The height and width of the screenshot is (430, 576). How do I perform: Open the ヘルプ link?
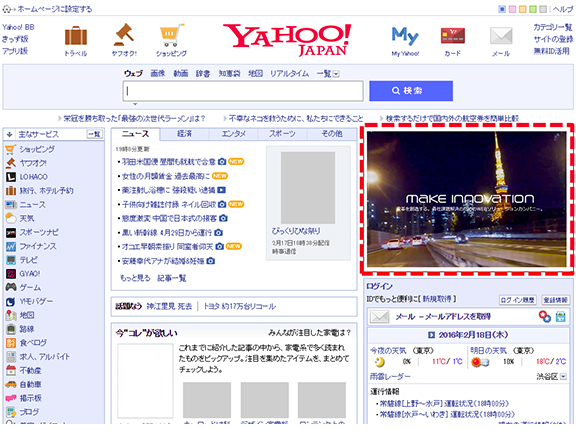[x=563, y=9]
